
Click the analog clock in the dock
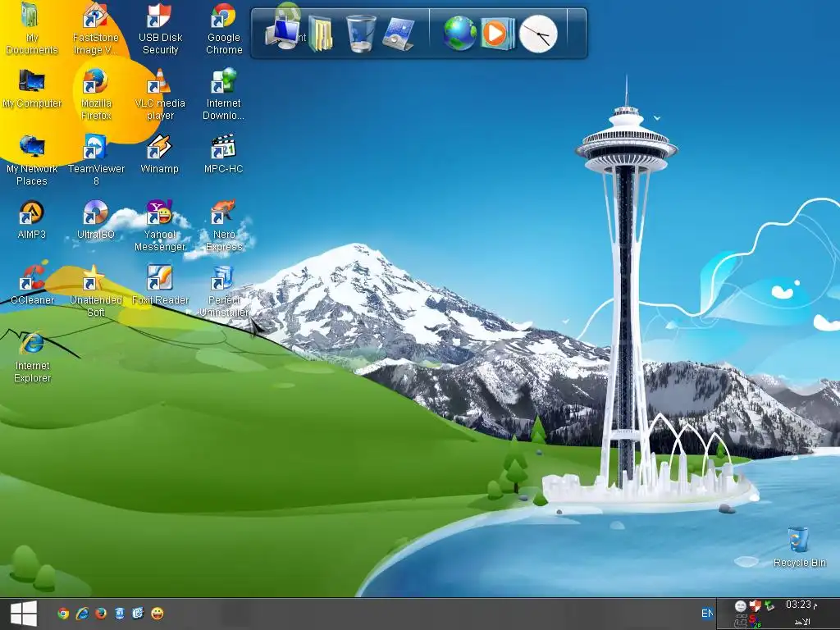[x=538, y=34]
